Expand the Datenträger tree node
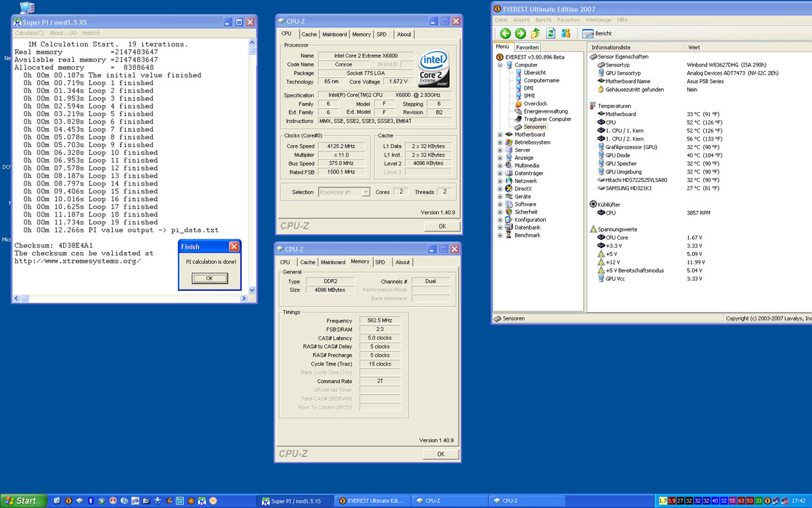The width and height of the screenshot is (812, 508). [500, 173]
